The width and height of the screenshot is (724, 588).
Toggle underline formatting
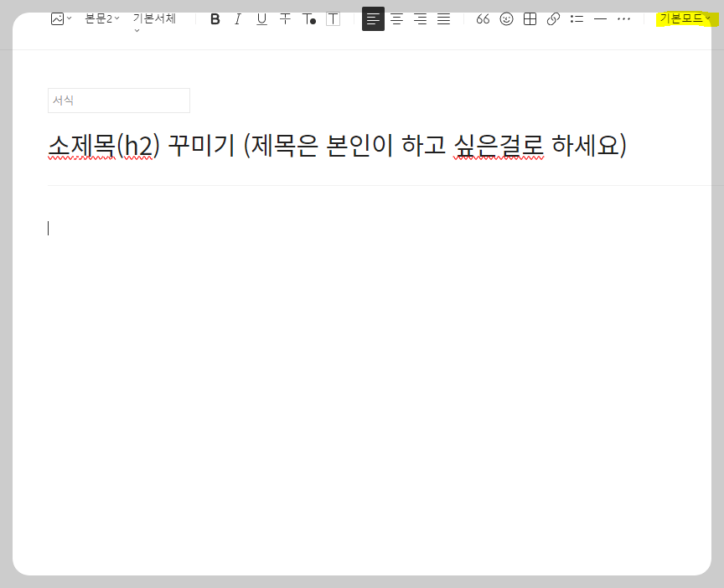pyautogui.click(x=261, y=18)
